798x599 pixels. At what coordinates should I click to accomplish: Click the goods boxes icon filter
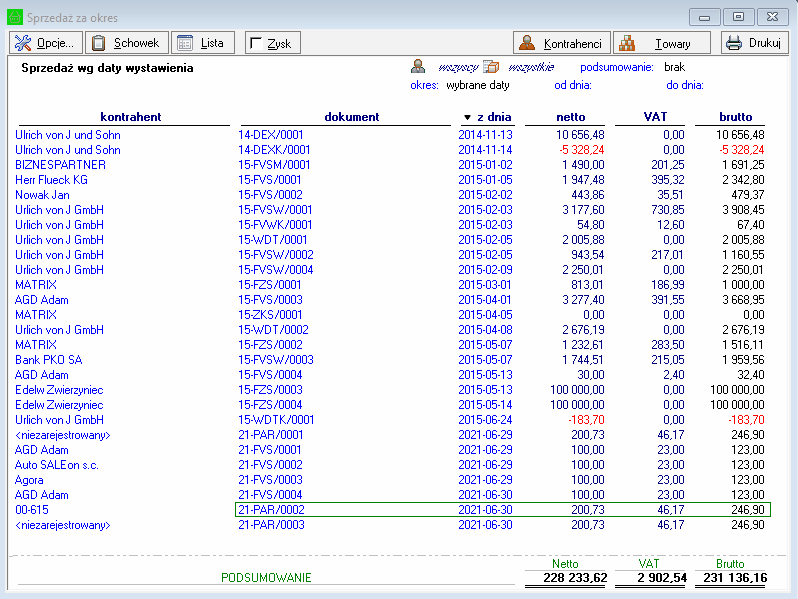click(x=491, y=67)
